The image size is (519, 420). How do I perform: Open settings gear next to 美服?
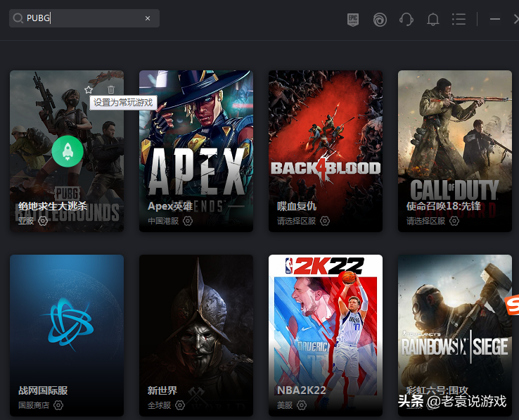(302, 405)
